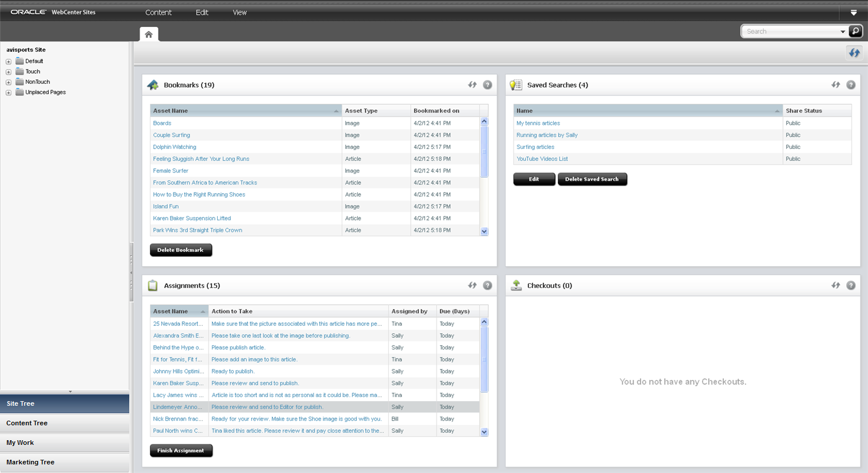Expand the Default tree node
This screenshot has width=868, height=473.
pos(9,61)
